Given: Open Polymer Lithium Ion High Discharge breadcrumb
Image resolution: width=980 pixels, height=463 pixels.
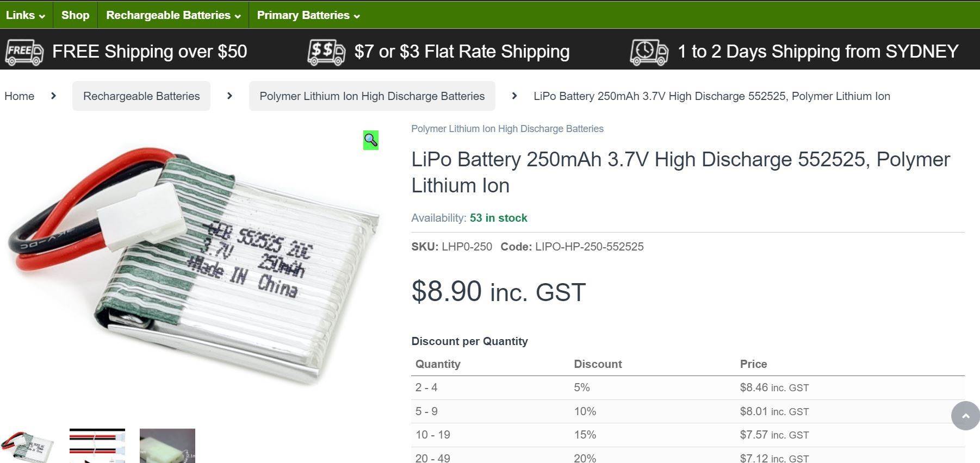Looking at the screenshot, I should pos(372,96).
